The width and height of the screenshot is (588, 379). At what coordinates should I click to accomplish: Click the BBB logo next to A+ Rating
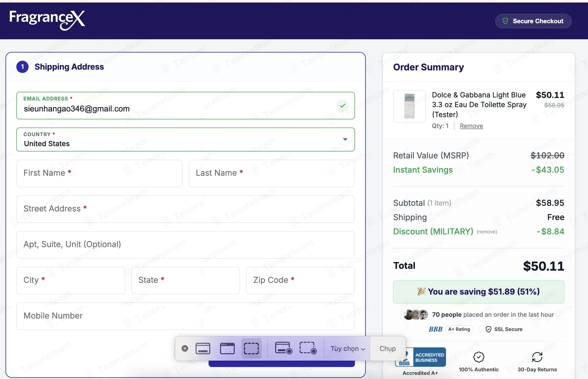coord(436,329)
